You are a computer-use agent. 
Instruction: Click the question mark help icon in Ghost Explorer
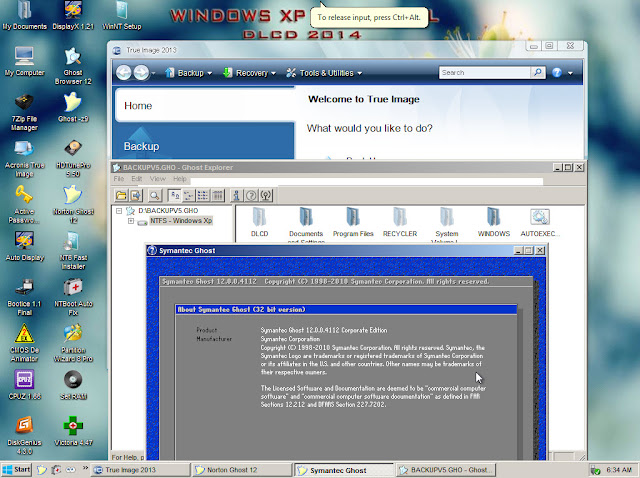click(251, 196)
